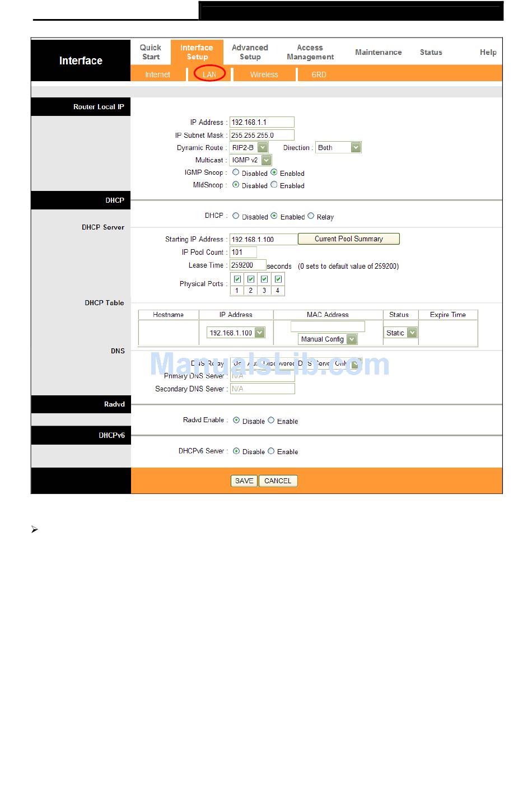Set IGMP Snoop to Disabled
This screenshot has width=532, height=789.
pos(236,172)
